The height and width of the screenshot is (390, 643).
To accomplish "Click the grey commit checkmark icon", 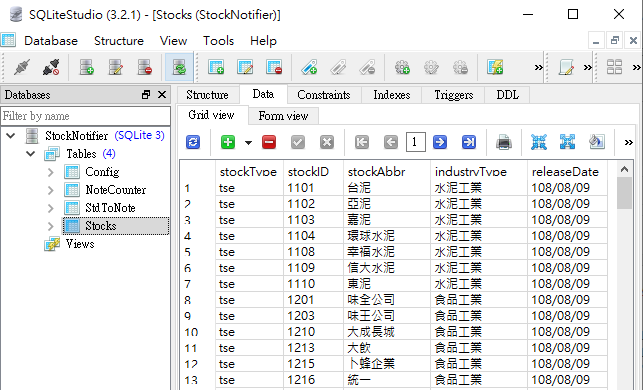I will 298,142.
